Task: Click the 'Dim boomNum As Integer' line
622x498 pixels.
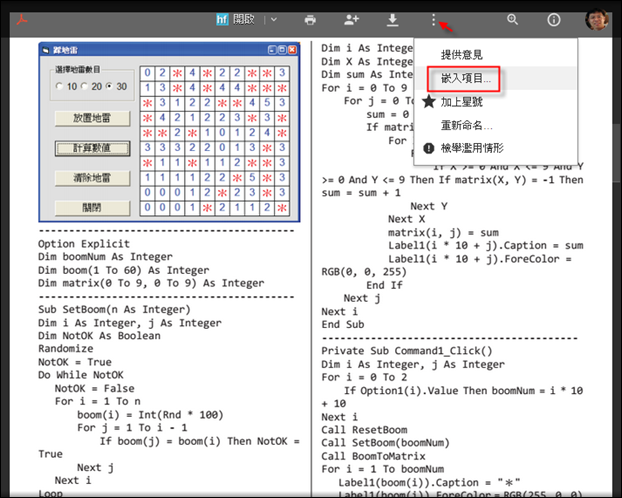Action: [105, 257]
